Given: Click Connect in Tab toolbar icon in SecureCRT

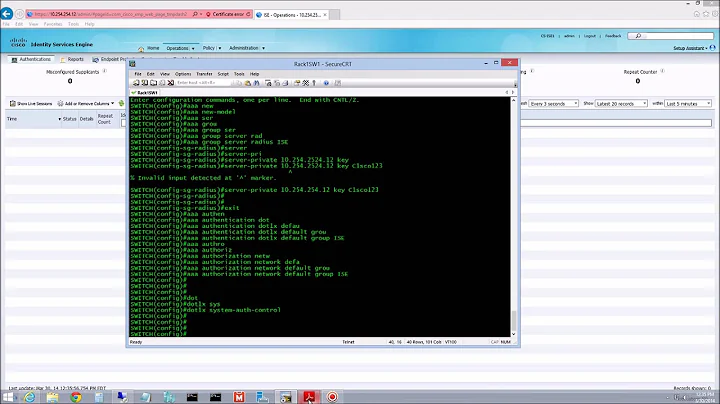Looking at the screenshot, I should pyautogui.click(x=153, y=83).
